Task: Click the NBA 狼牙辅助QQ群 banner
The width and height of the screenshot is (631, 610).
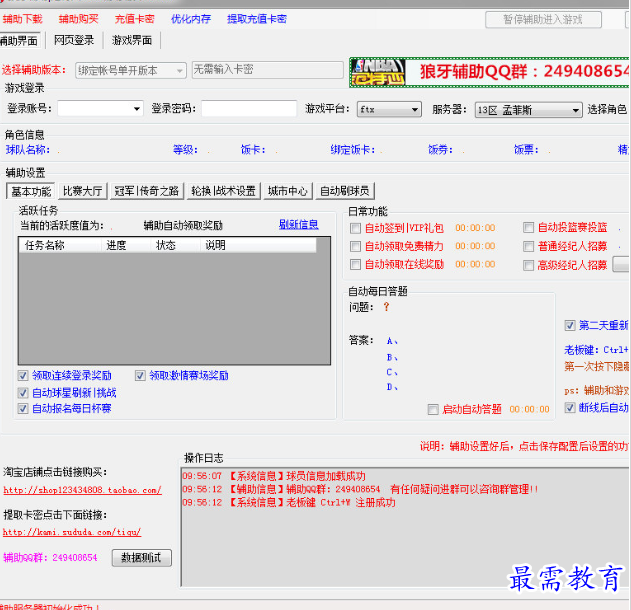Action: tap(489, 72)
